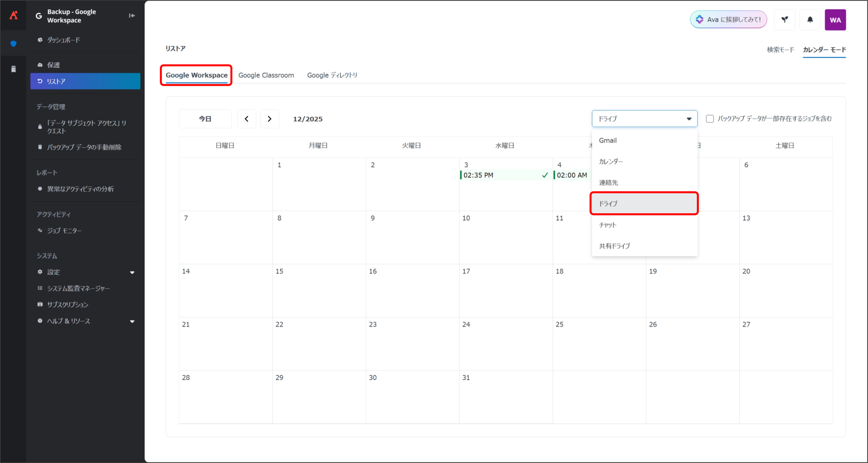Switch to Google Classroom tab
868x463 pixels.
coord(266,75)
